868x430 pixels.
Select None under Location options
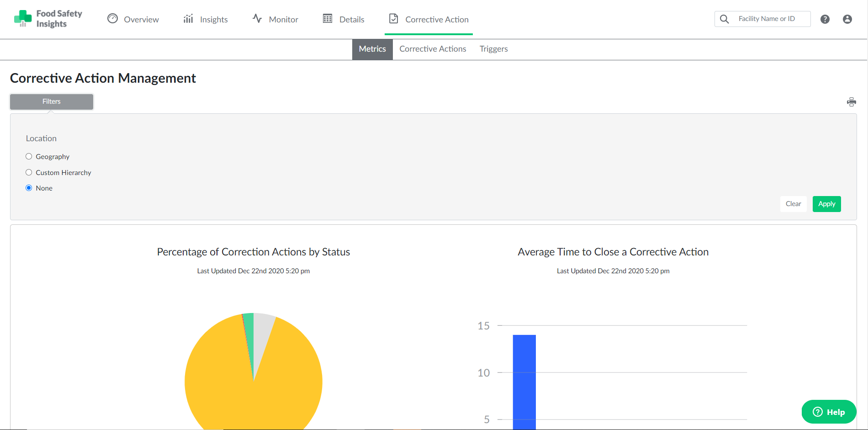point(29,188)
